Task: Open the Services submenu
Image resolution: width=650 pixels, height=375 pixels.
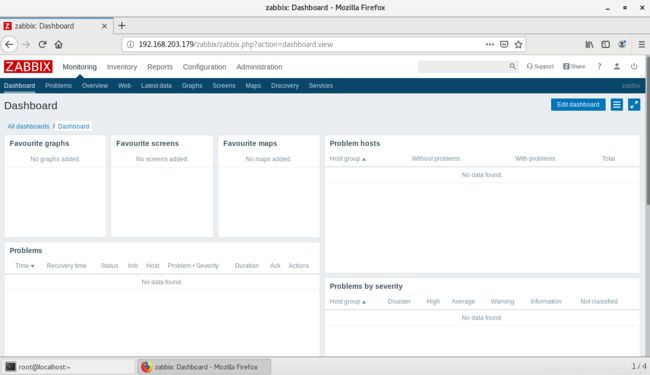Action: point(320,85)
